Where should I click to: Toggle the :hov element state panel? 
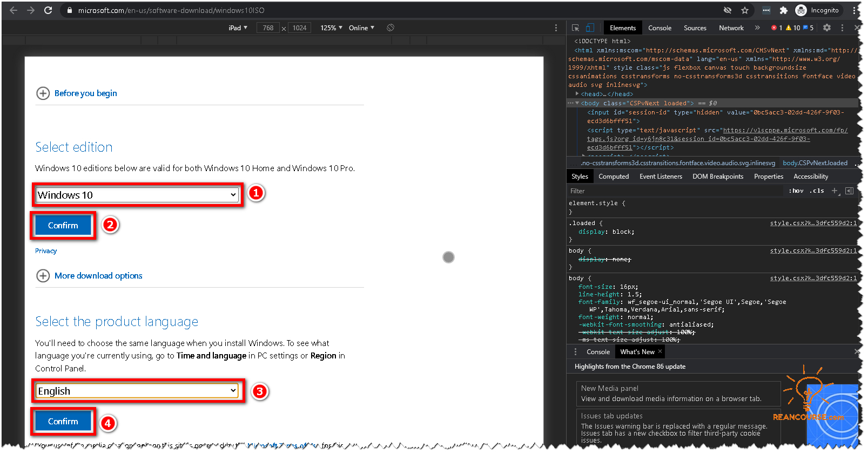click(x=796, y=191)
